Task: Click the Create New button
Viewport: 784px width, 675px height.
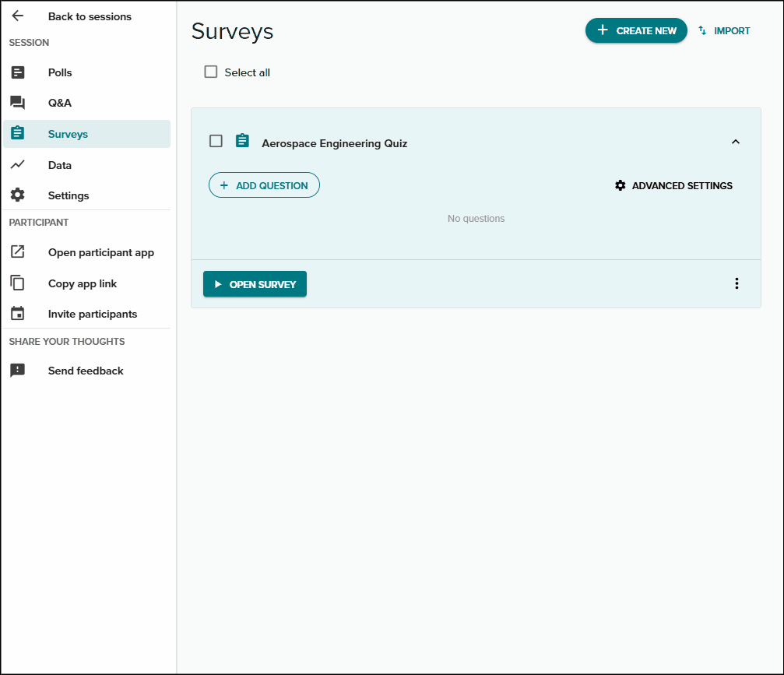Action: (636, 30)
